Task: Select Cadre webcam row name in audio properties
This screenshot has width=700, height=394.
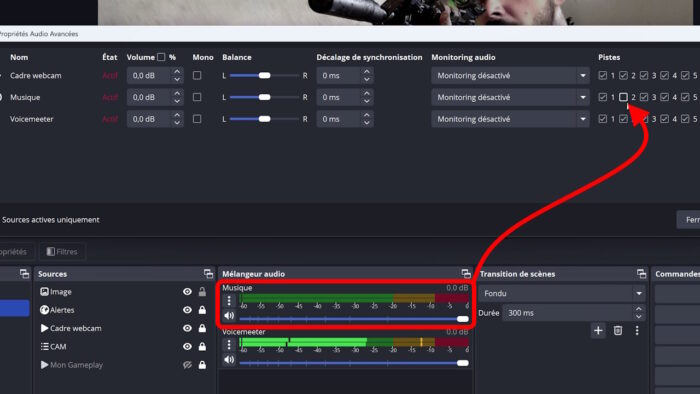Action: point(36,75)
